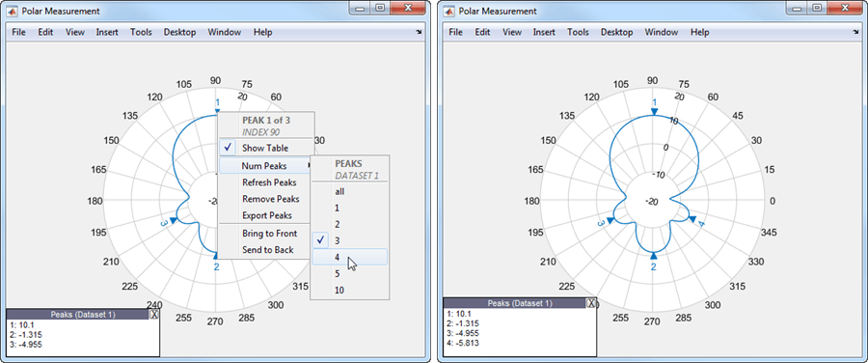Open Help menu in left window
Viewport: 868px width, 363px height.
point(262,32)
